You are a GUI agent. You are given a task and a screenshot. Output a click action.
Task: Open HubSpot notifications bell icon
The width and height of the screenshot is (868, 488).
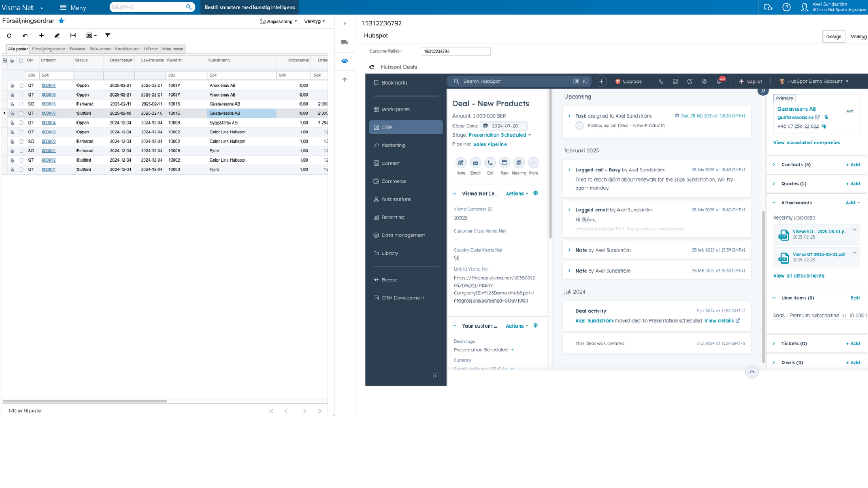[x=719, y=81]
